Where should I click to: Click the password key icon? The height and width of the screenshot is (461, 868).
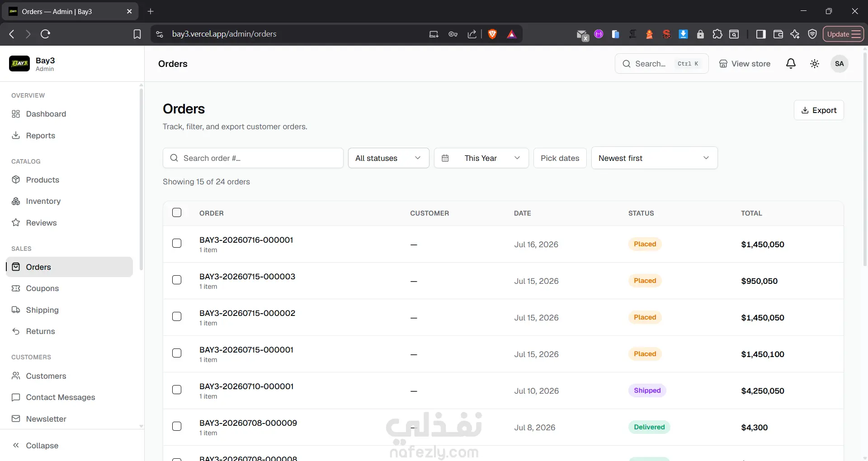(x=453, y=34)
